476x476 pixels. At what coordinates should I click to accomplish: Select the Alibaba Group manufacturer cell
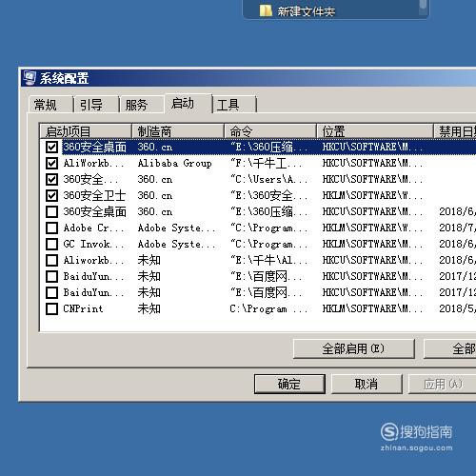pos(175,163)
